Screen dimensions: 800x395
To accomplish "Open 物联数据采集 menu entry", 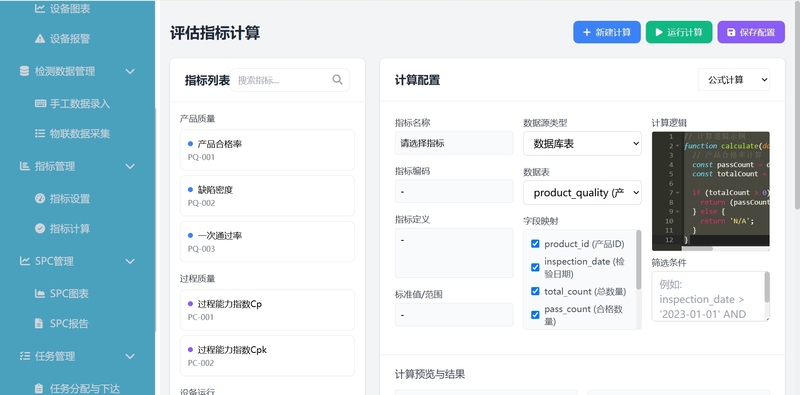I will (x=80, y=134).
